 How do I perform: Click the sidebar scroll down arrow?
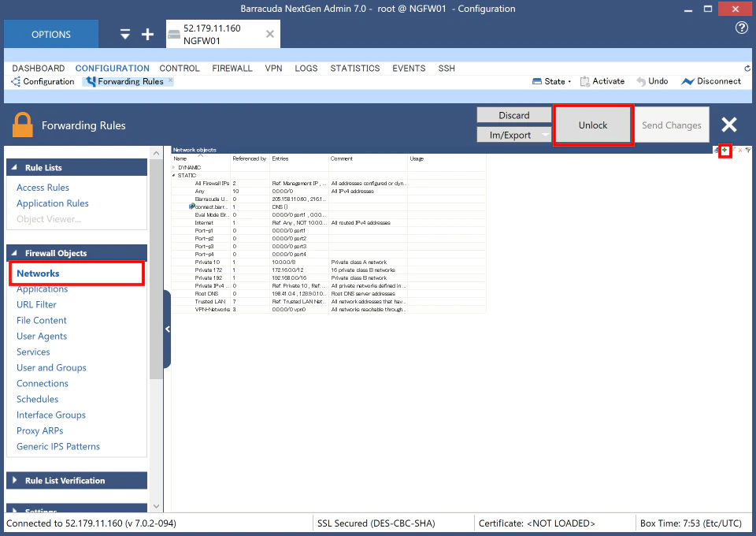coord(156,506)
